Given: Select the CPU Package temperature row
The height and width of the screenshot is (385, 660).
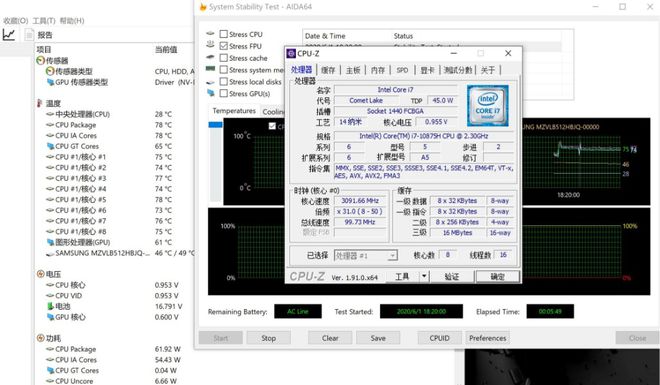Looking at the screenshot, I should [114, 125].
